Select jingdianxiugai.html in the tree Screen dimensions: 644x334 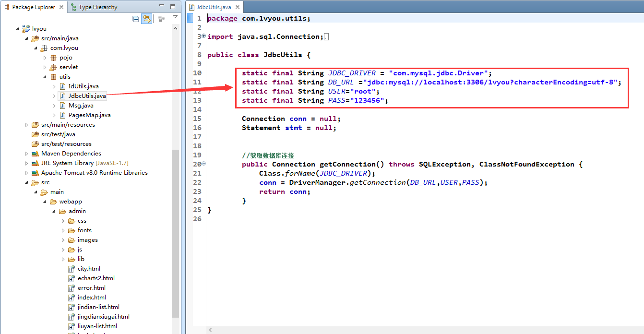click(x=104, y=317)
